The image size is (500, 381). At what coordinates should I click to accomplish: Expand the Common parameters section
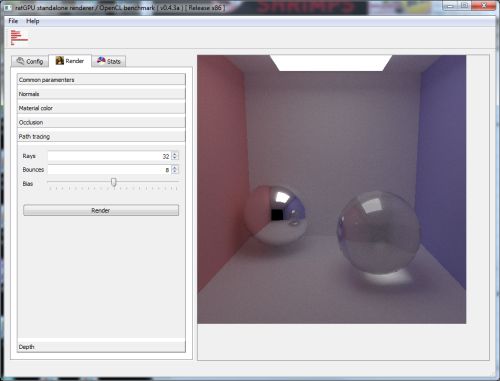pos(101,80)
